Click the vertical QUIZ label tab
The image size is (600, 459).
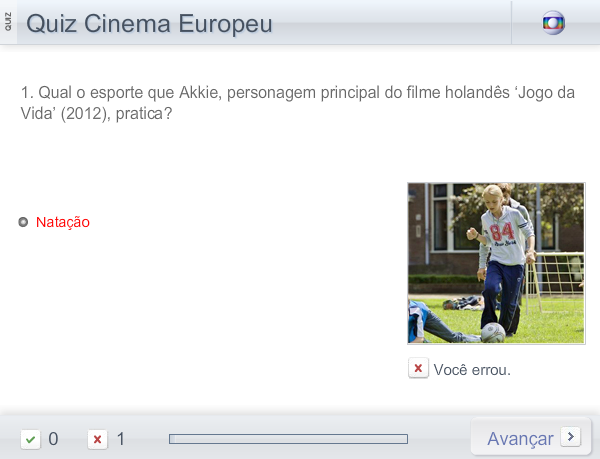(x=8, y=22)
